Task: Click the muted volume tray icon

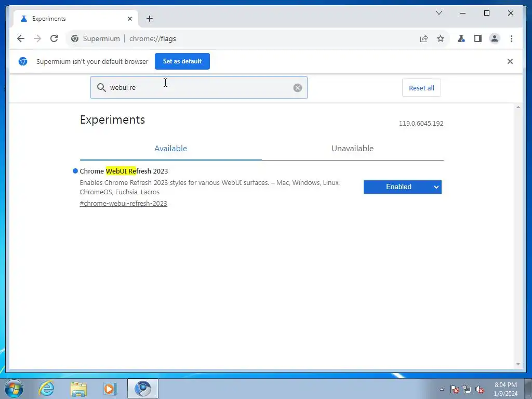Action: point(480,389)
